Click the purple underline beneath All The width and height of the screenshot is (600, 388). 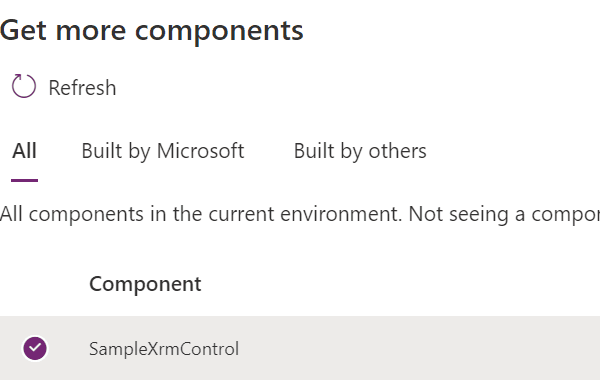coord(24,180)
